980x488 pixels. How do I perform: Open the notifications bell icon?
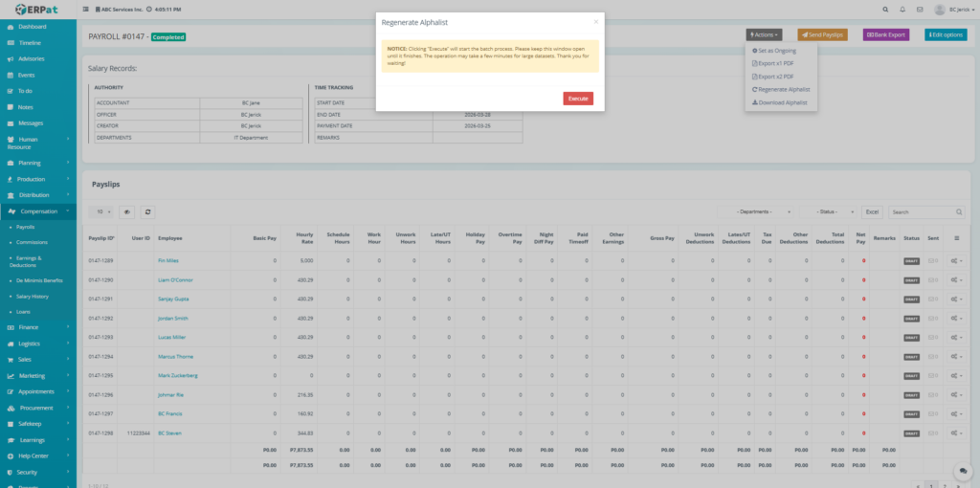click(902, 10)
